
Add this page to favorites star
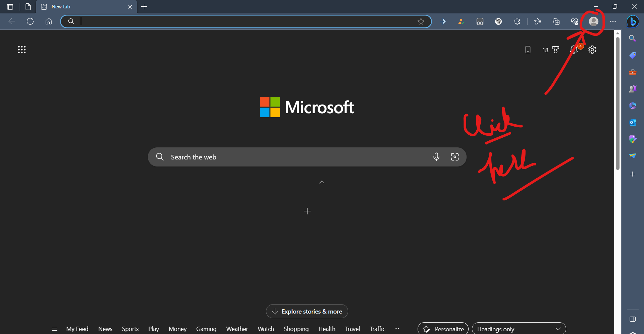[421, 21]
